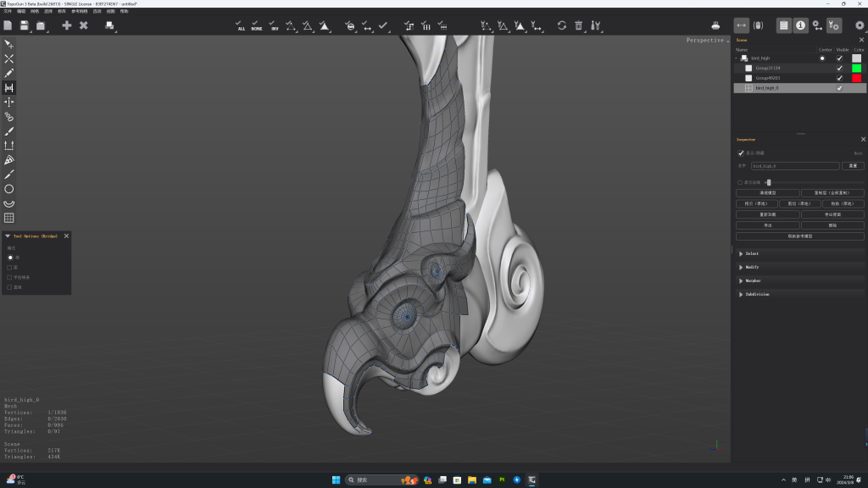Toggle the Scene panel list icon
Viewport: 868px width, 488px height.
pos(783,25)
